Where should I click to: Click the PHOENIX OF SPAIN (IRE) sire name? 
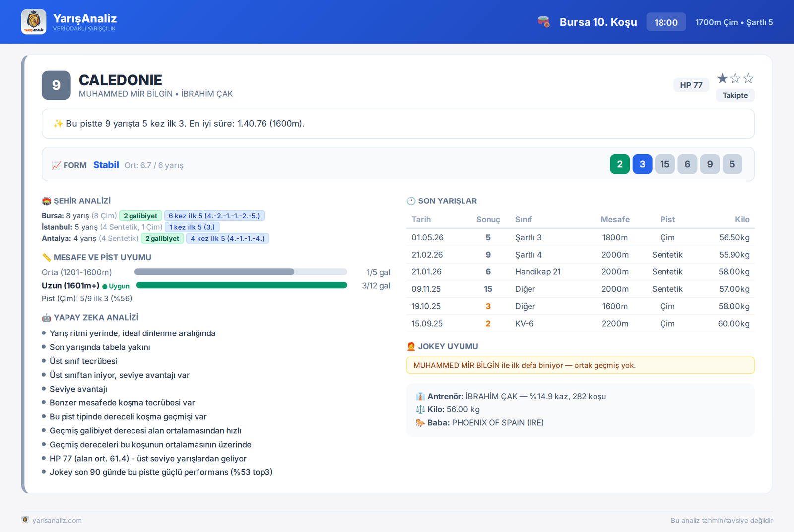pos(498,423)
